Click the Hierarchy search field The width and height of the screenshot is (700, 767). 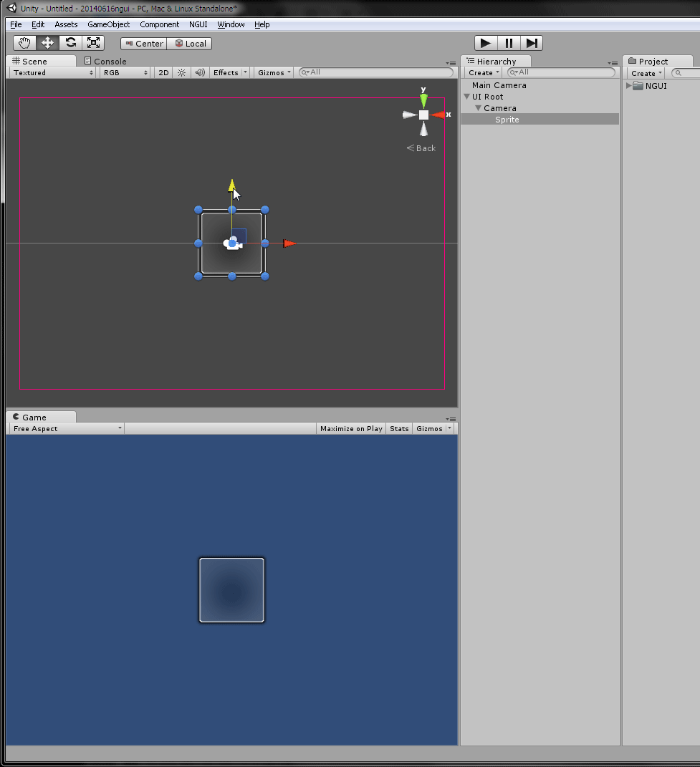coord(562,72)
